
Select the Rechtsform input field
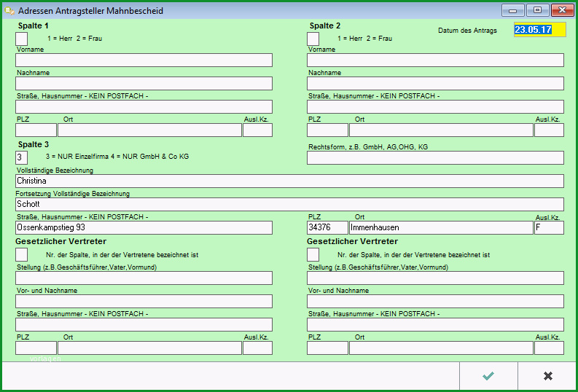(435, 157)
